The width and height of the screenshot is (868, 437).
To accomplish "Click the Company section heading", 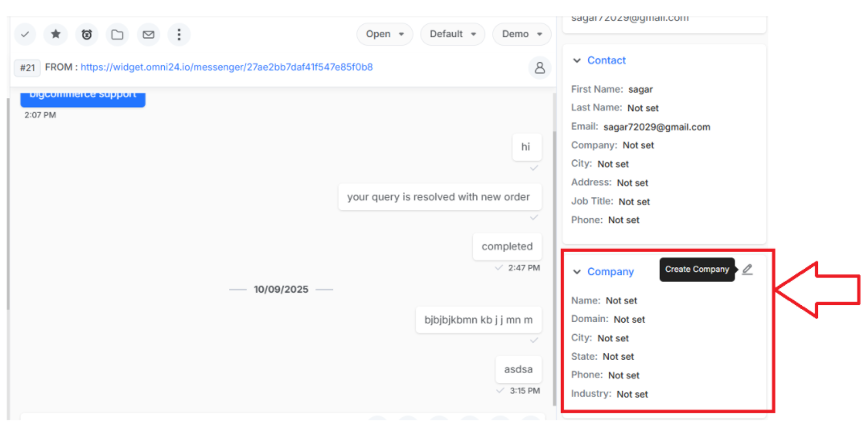I will pos(611,272).
